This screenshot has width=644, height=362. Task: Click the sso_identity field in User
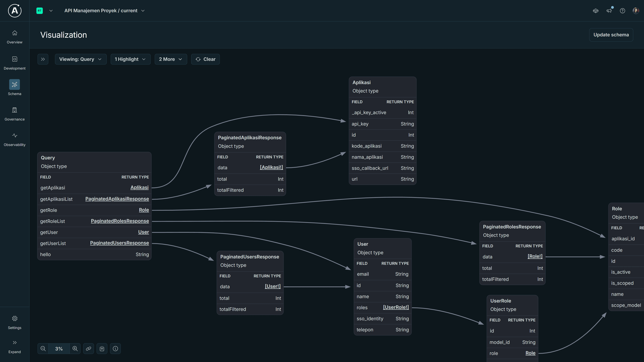370,319
